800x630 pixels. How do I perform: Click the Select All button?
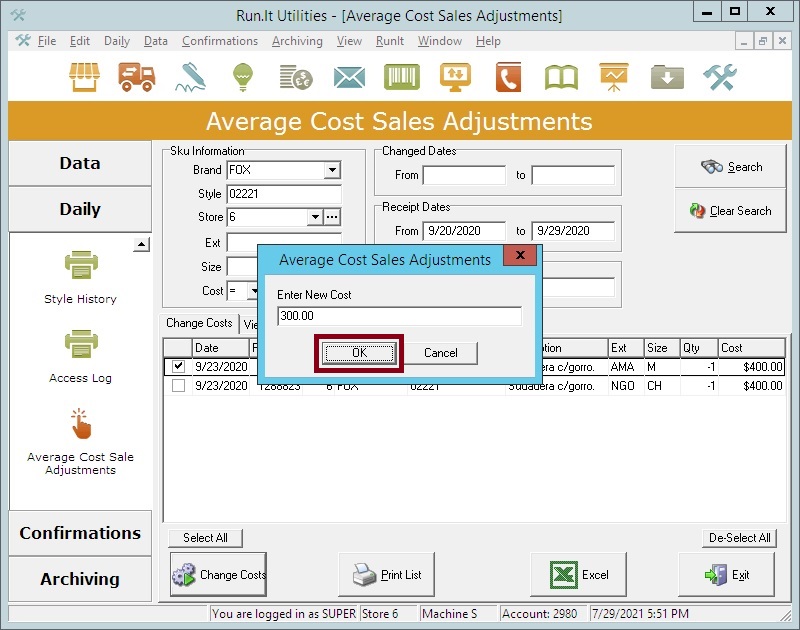tap(205, 538)
